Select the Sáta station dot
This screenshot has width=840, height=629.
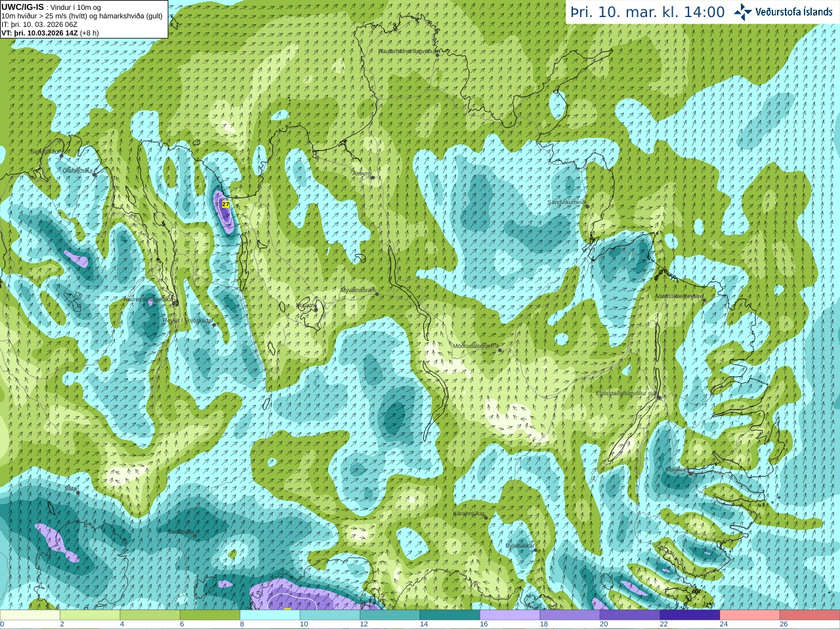click(x=78, y=492)
